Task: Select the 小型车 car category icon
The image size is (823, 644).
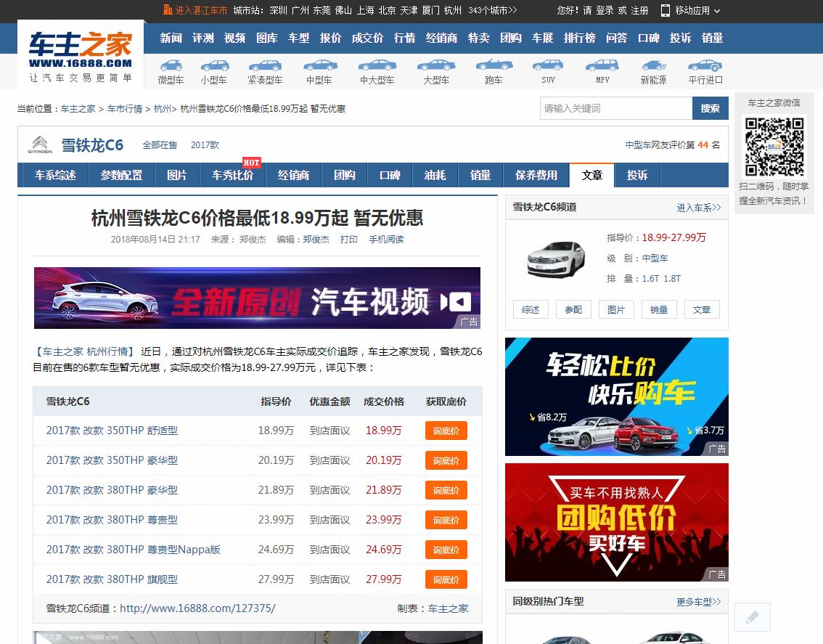Action: pos(214,65)
